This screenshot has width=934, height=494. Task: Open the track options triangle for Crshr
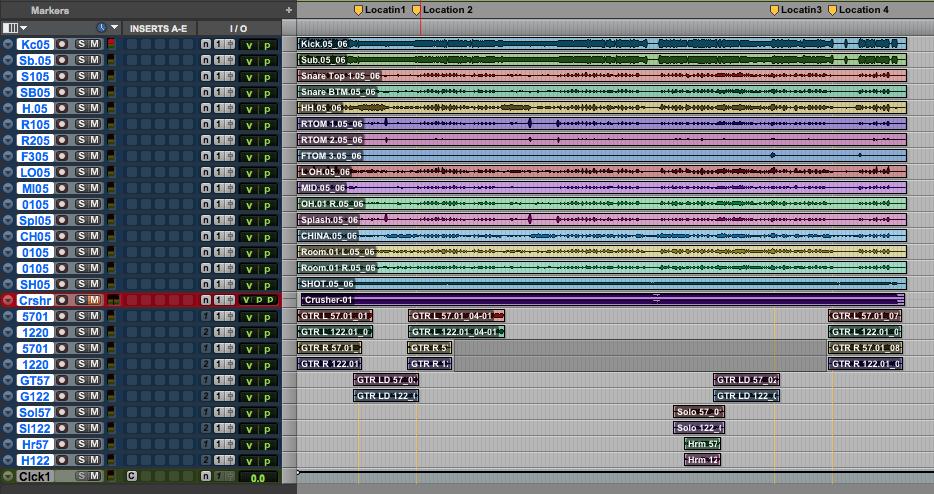pos(8,300)
